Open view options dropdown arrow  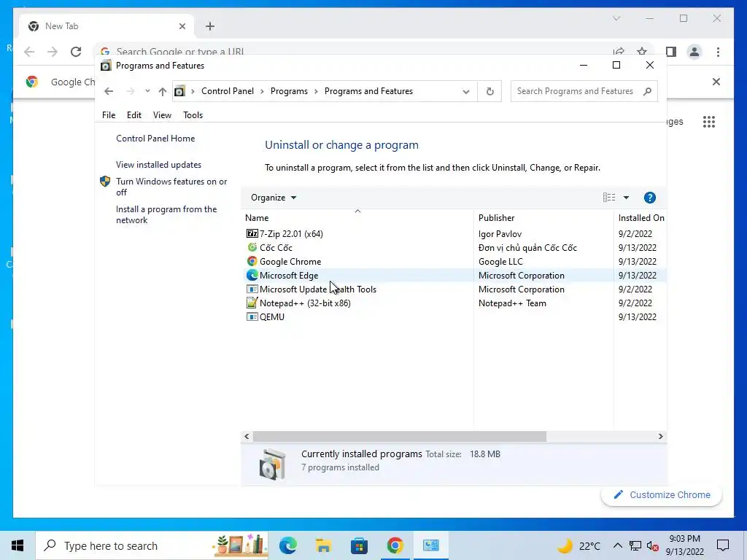point(626,198)
